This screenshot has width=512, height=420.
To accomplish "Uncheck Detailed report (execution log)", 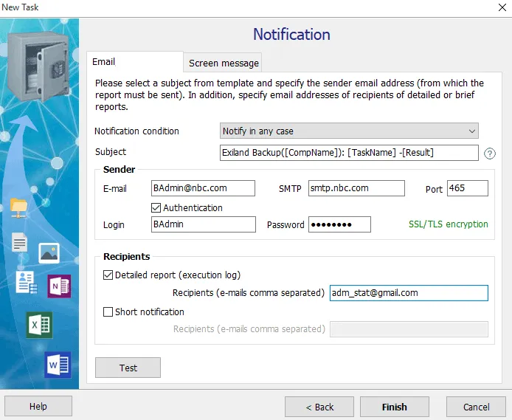I will tap(108, 275).
